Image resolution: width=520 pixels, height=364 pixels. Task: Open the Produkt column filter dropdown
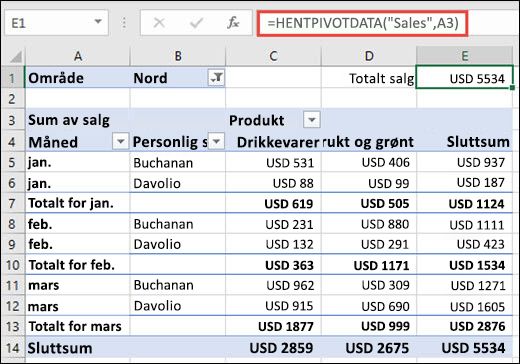tap(312, 120)
